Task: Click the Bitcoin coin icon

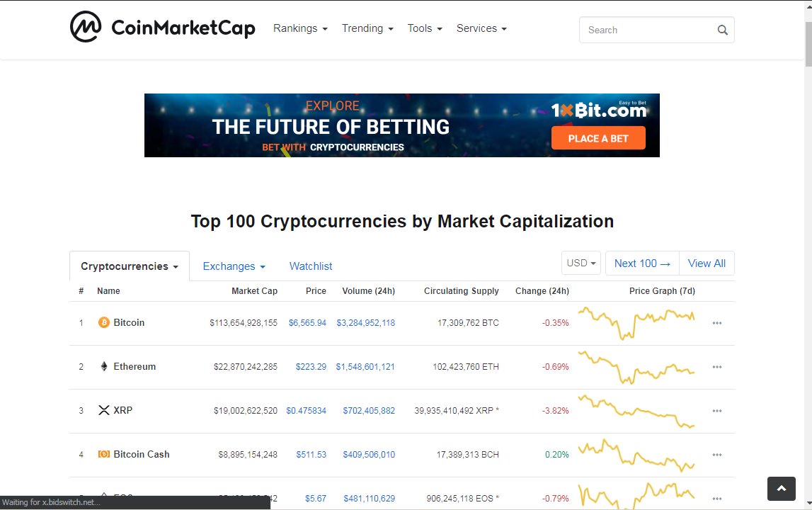Action: [103, 322]
